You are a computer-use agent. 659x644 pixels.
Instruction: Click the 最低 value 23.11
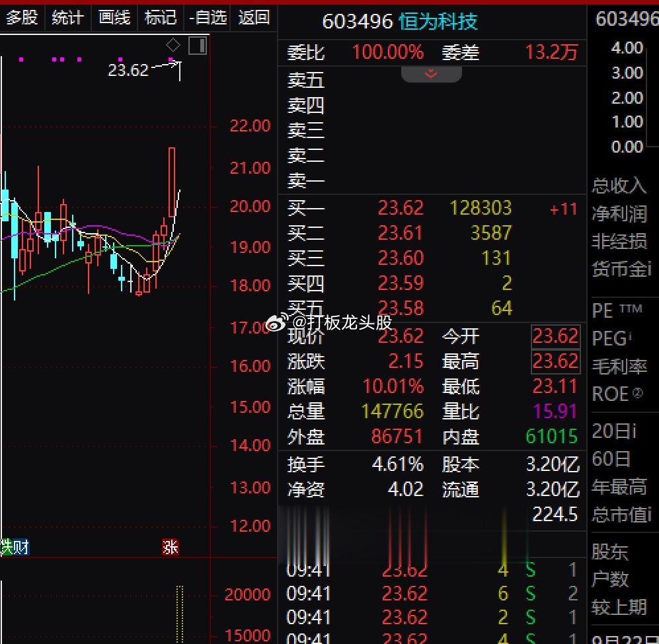point(555,386)
